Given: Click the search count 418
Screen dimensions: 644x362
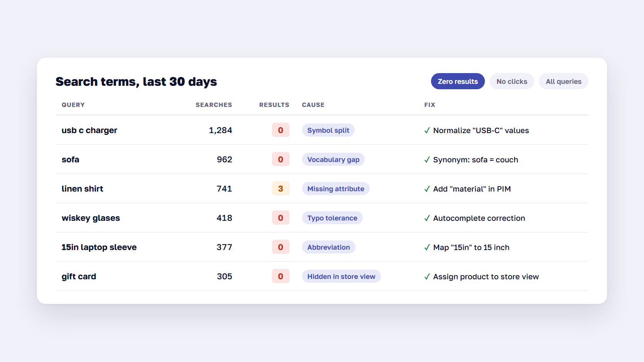Looking at the screenshot, I should 224,218.
